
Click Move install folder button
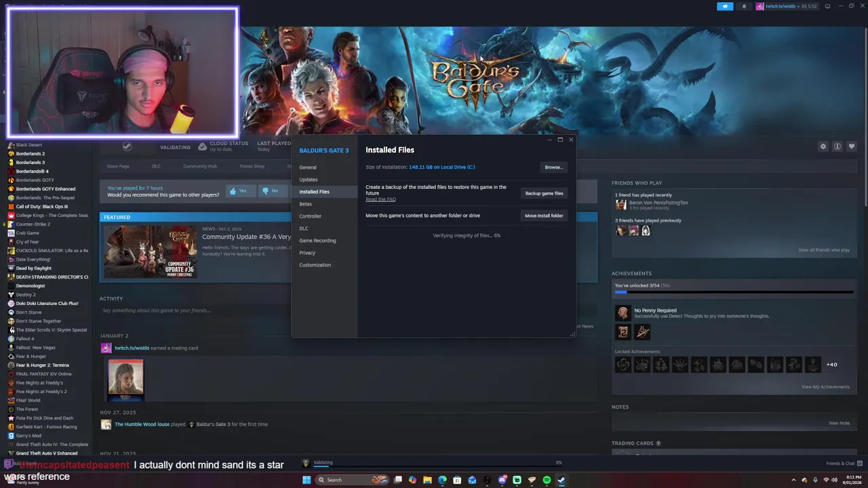[x=544, y=216]
